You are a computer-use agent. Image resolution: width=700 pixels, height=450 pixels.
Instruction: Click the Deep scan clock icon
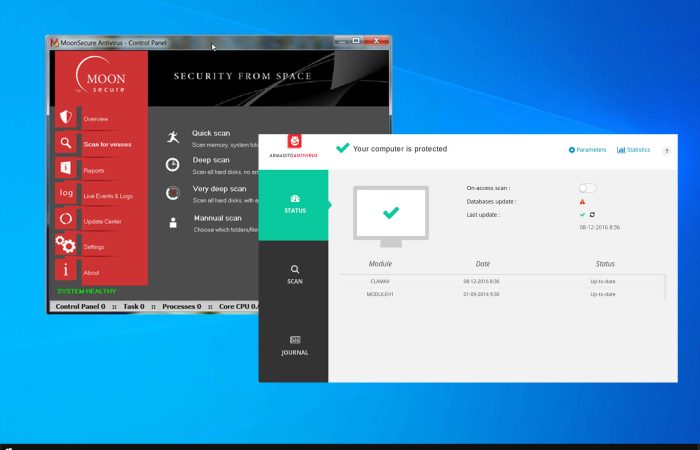tap(173, 165)
